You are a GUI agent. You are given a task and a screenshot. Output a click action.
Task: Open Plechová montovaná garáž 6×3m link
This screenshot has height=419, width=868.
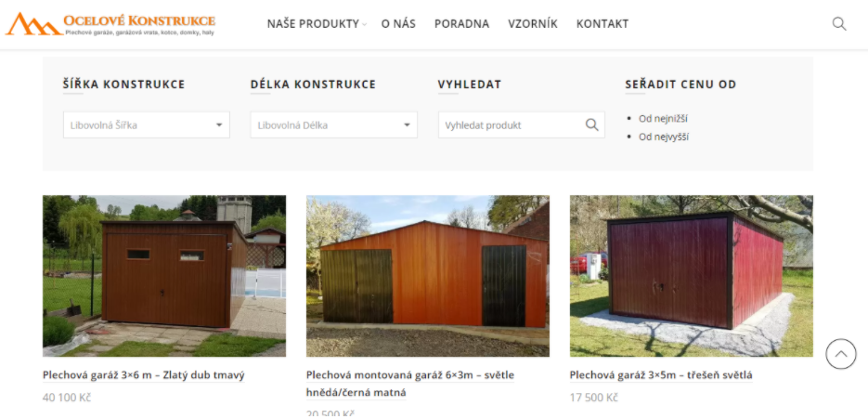(409, 384)
